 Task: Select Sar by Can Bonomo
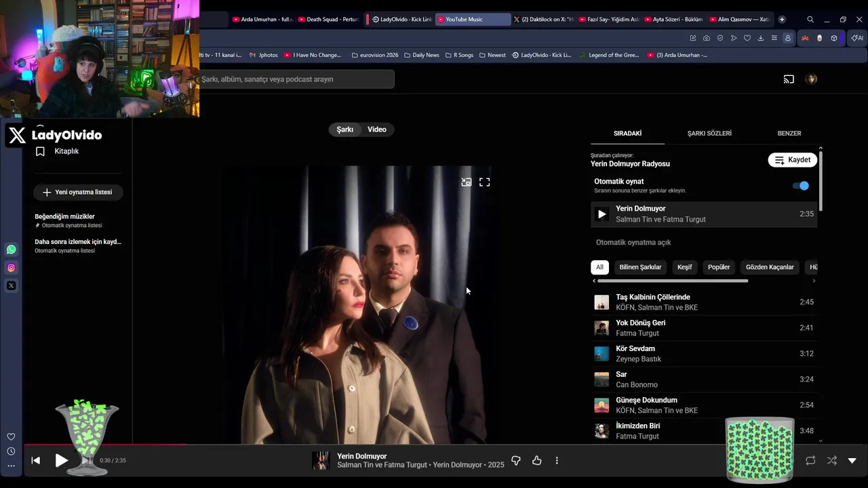pos(704,380)
